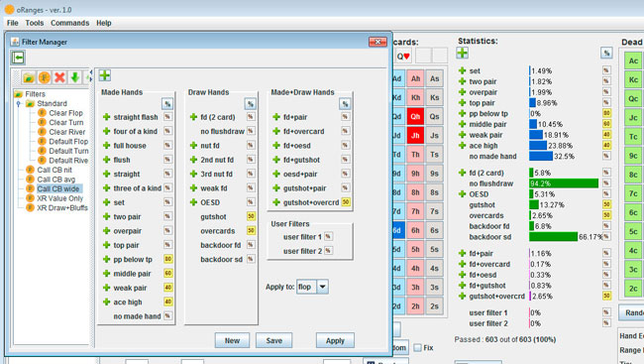
Task: Click plus icon next to gutshot+overcrd filter
Action: [x=276, y=202]
